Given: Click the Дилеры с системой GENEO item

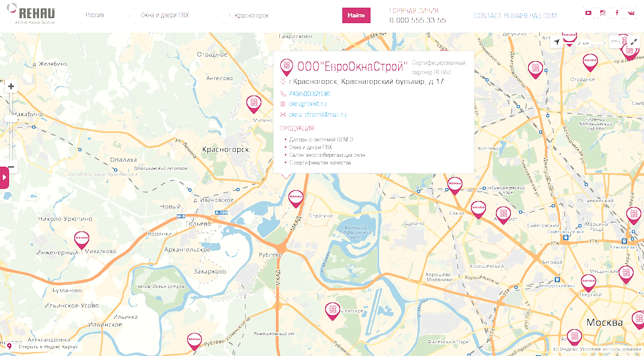Looking at the screenshot, I should pos(321,140).
